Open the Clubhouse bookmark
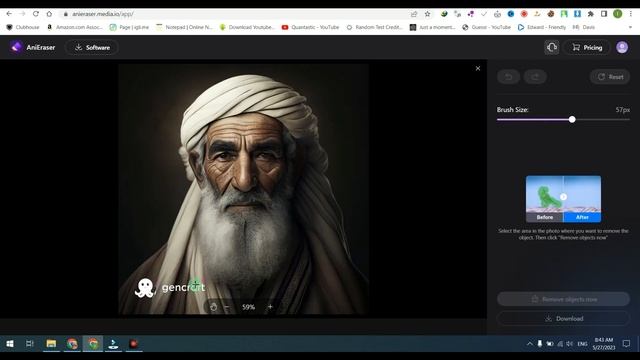Screen dimensions: 640x360 pyautogui.click(x=23, y=27)
